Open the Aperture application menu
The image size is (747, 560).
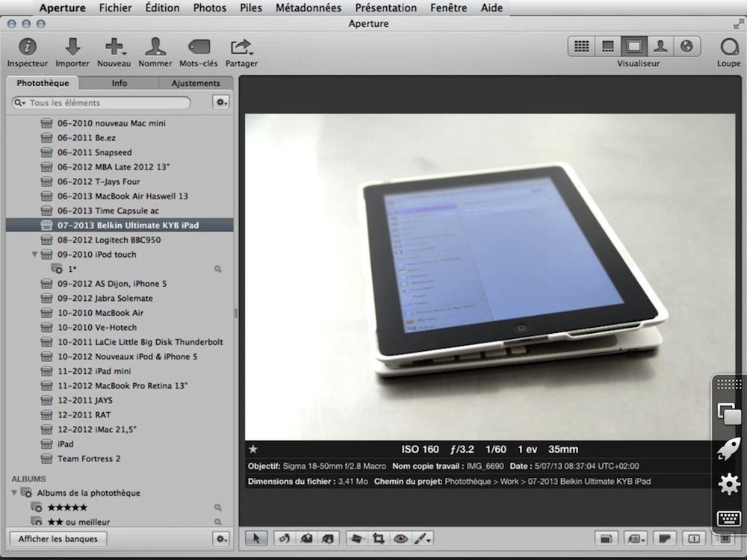63,8
